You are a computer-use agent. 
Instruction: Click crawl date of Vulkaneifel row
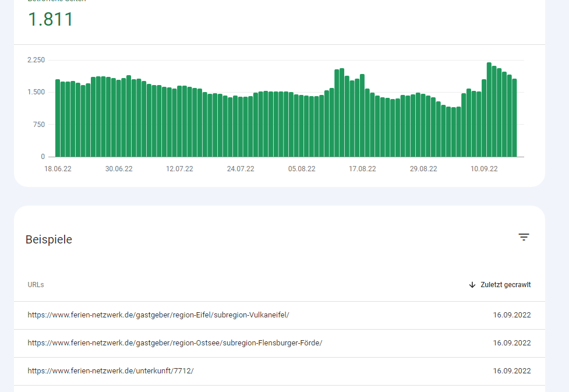point(511,315)
